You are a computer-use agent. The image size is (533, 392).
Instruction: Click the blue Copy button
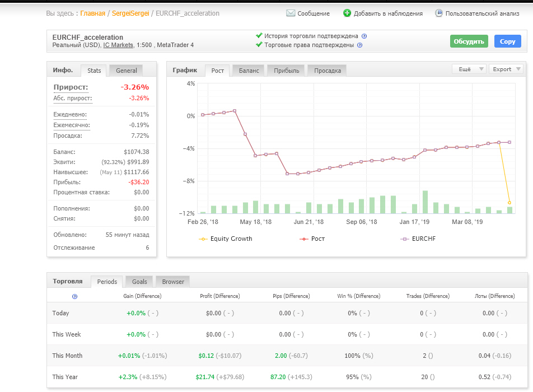coord(507,41)
